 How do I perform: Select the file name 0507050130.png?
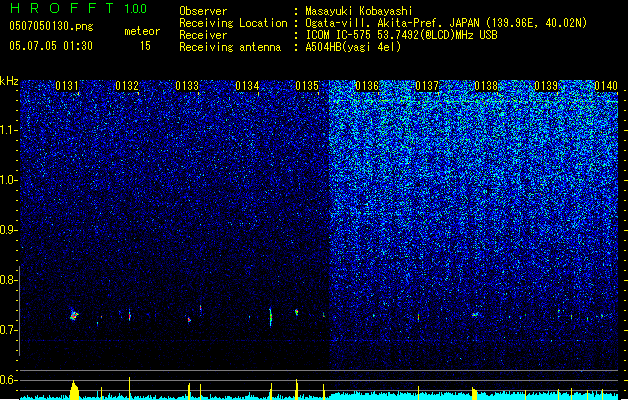click(51, 26)
